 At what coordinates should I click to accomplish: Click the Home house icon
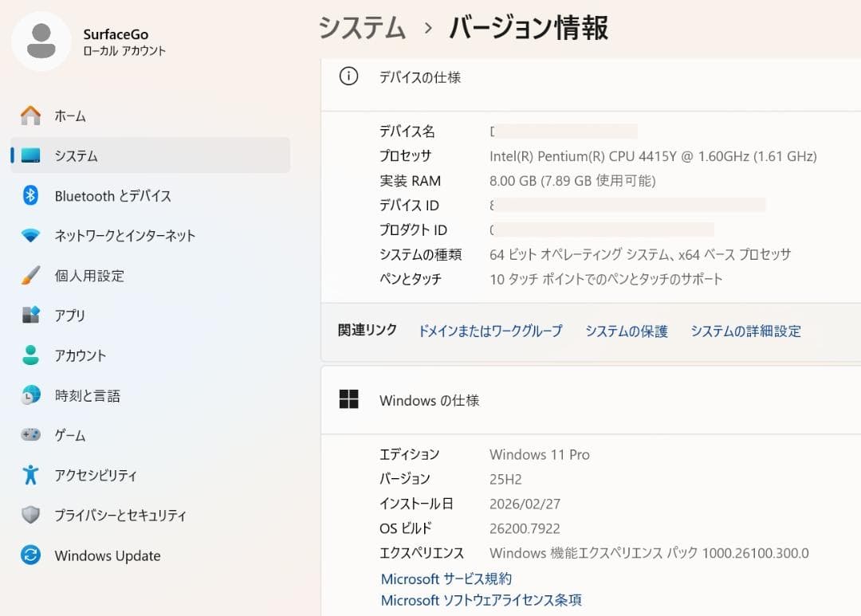pos(31,116)
